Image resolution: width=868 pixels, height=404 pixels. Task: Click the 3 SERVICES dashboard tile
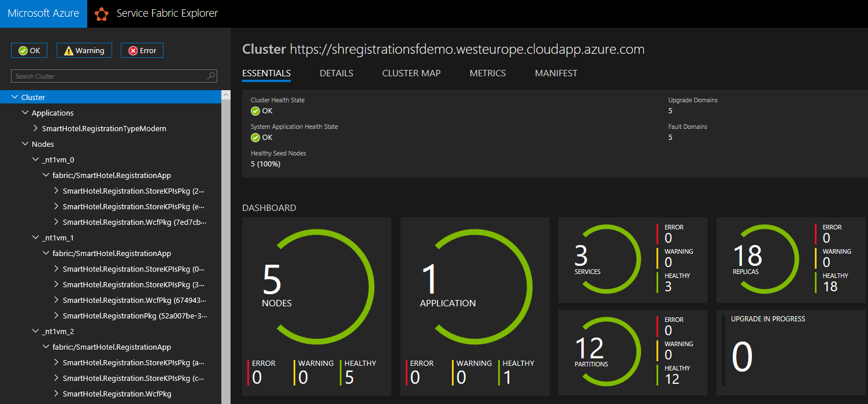click(x=632, y=260)
